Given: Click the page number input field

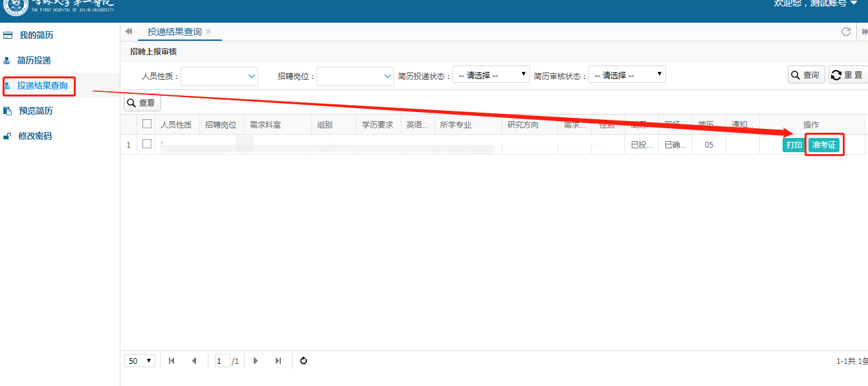Looking at the screenshot, I should pos(222,361).
